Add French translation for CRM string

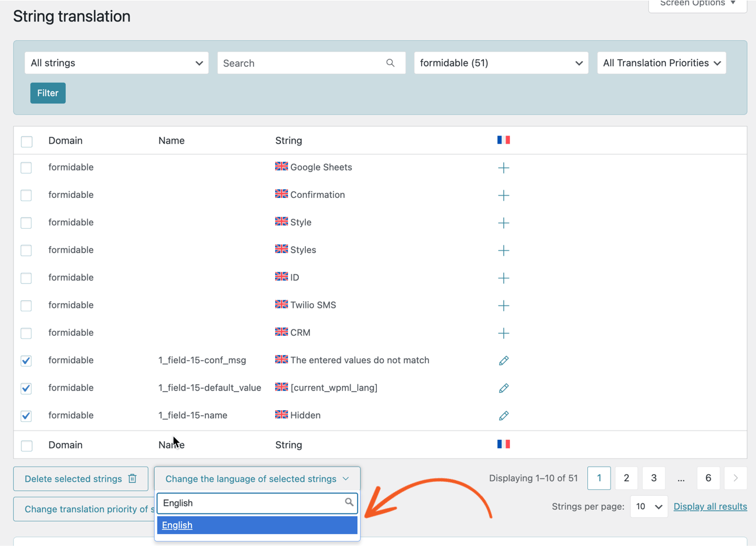(x=504, y=333)
